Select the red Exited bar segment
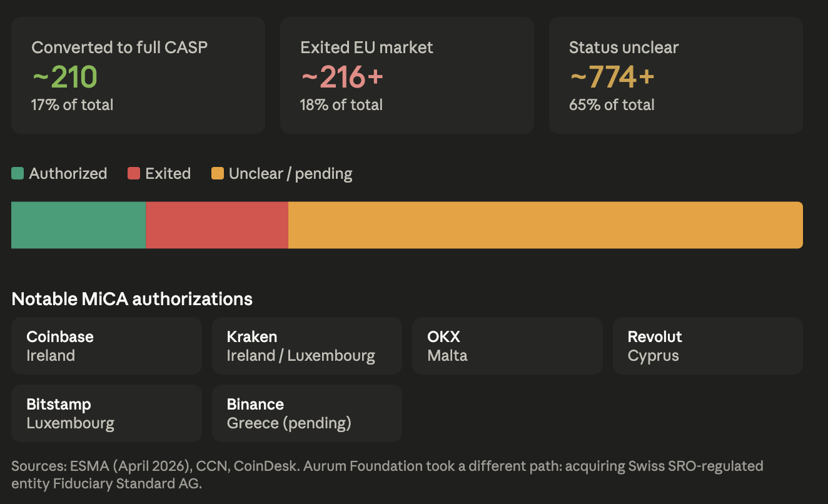This screenshot has width=828, height=504. click(x=217, y=225)
